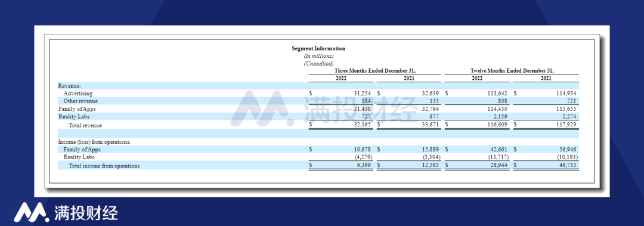The image size is (644, 226).
Task: Click the watermark logo in table center
Action: point(262,108)
